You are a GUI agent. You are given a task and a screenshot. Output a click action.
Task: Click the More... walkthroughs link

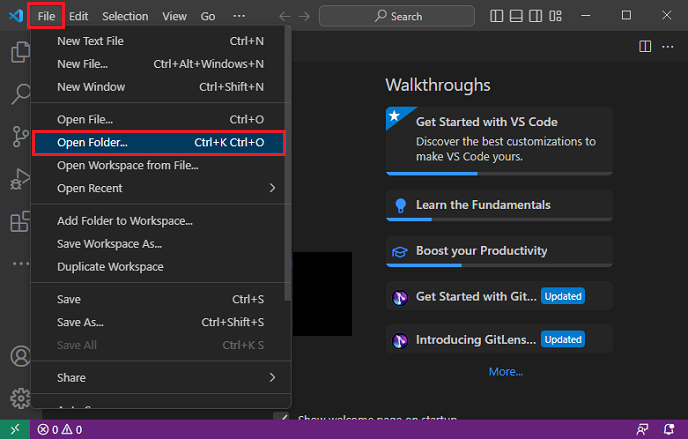point(505,372)
